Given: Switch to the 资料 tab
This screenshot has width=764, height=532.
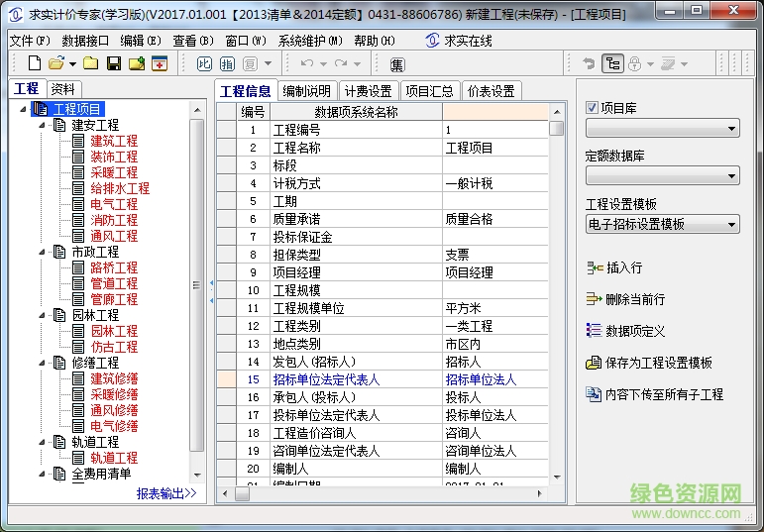Looking at the screenshot, I should tap(62, 89).
